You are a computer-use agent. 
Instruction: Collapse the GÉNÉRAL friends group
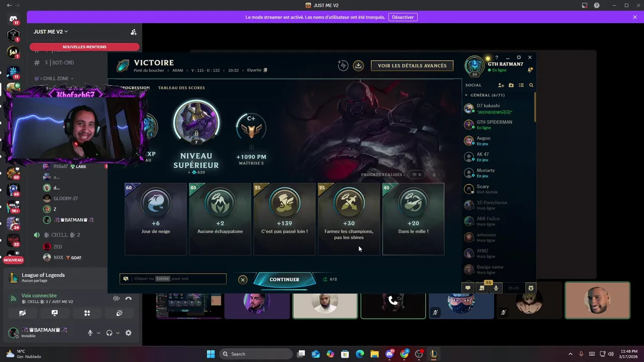pos(485,95)
